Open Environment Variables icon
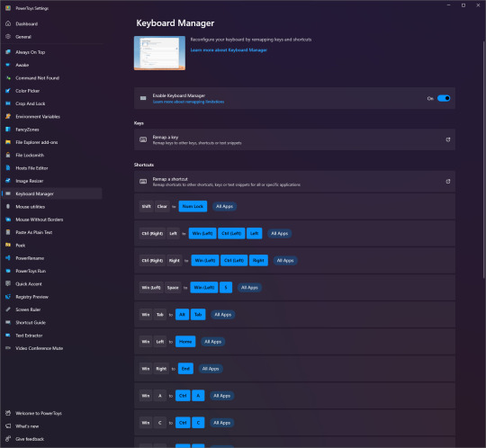486x448 pixels. pyautogui.click(x=8, y=116)
